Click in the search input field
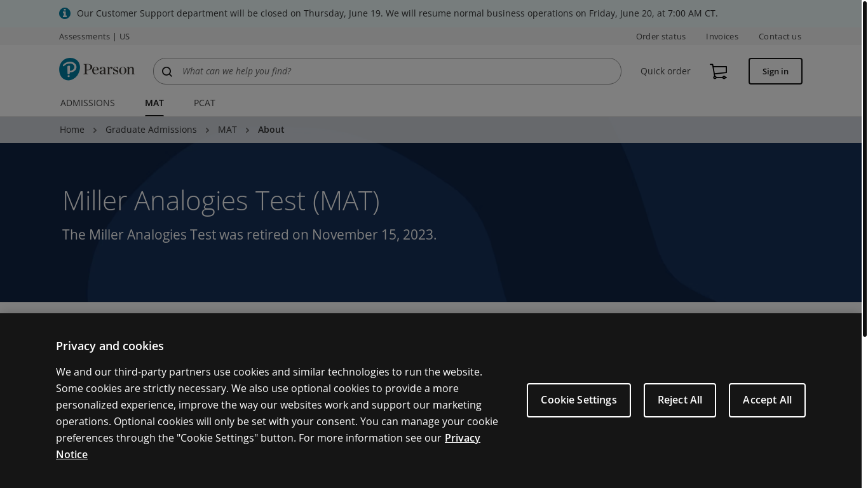Screen dimensions: 868x488 coord(394,71)
